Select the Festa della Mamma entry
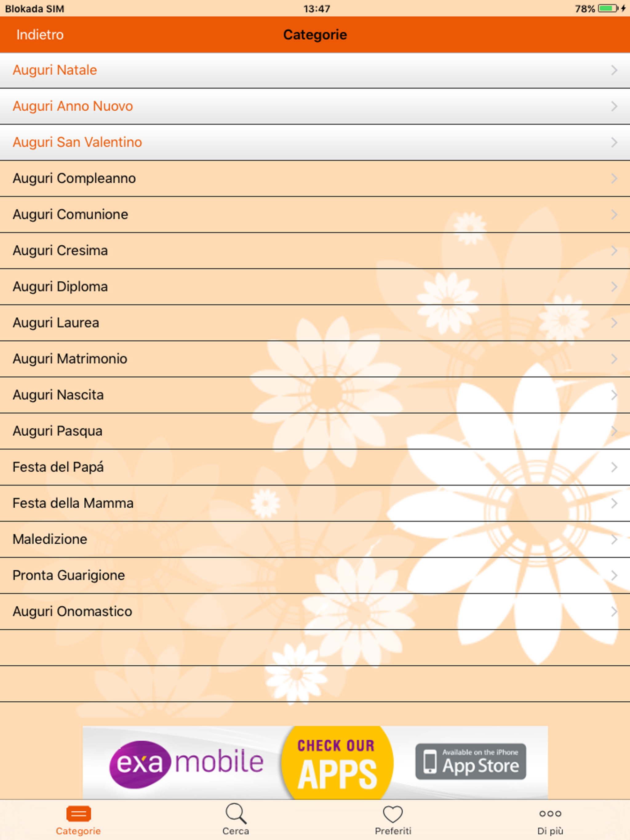The image size is (630, 840). pyautogui.click(x=73, y=503)
